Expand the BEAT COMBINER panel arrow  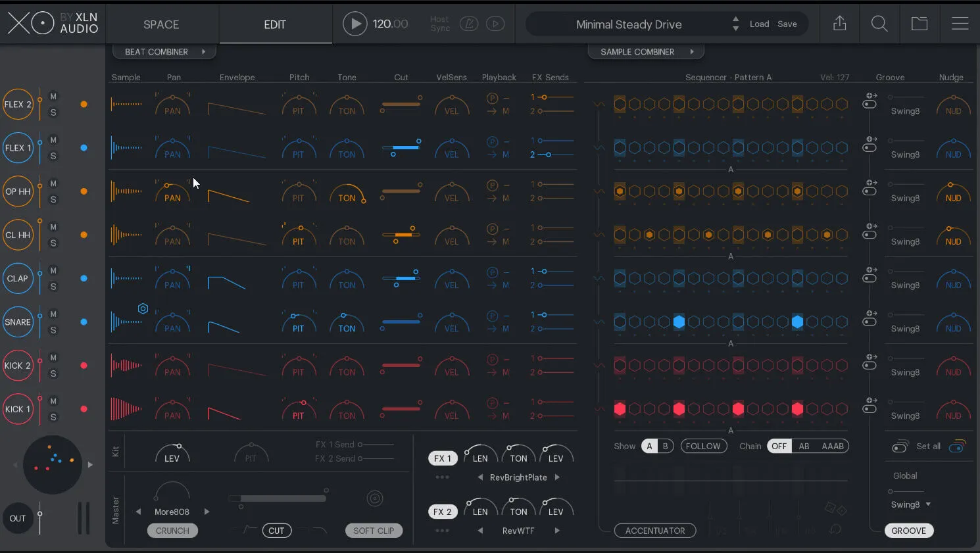[x=204, y=51]
